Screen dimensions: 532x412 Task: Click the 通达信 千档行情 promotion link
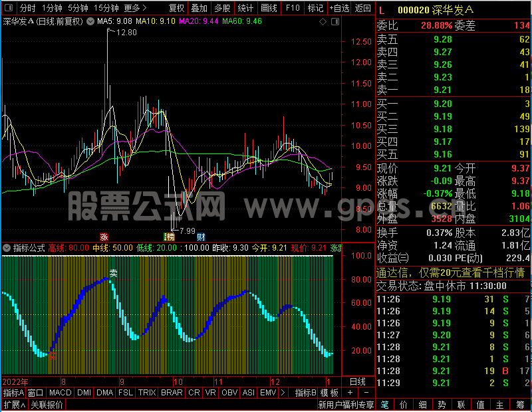451,272
